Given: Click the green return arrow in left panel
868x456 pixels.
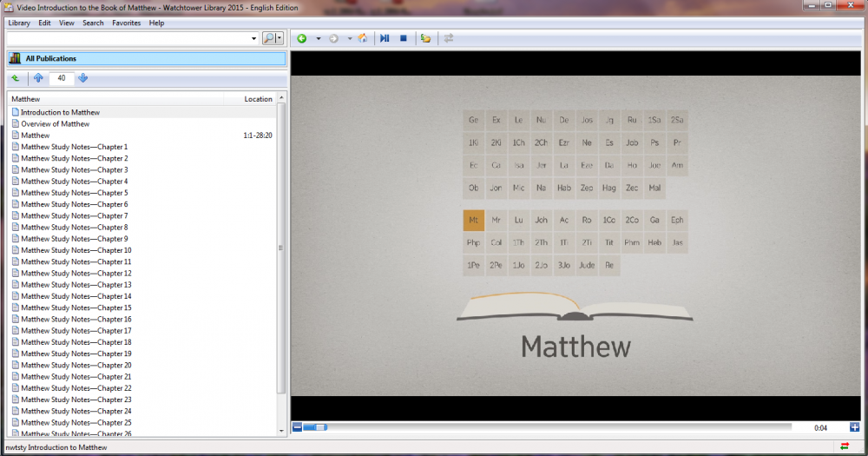Looking at the screenshot, I should click(16, 78).
